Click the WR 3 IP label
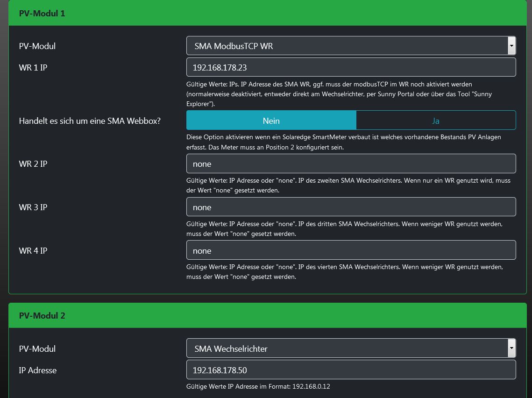The image size is (532, 398). 33,207
